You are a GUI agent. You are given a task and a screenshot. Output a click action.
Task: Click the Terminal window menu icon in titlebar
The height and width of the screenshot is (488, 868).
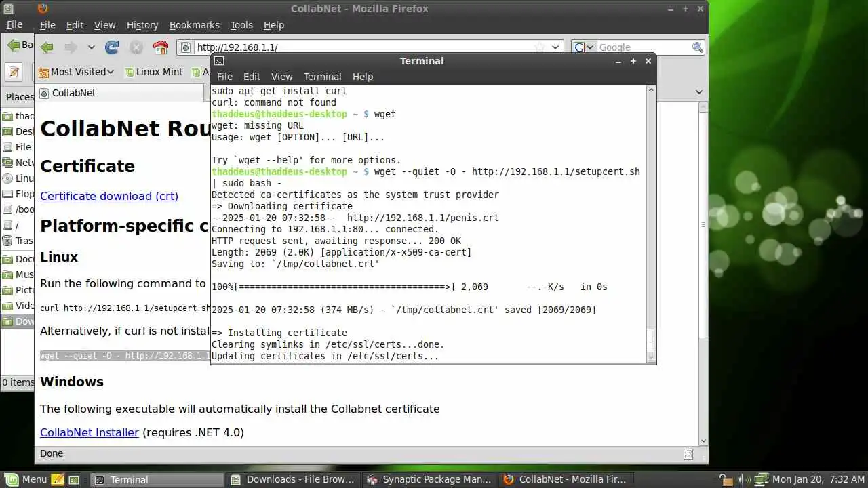pyautogui.click(x=219, y=61)
